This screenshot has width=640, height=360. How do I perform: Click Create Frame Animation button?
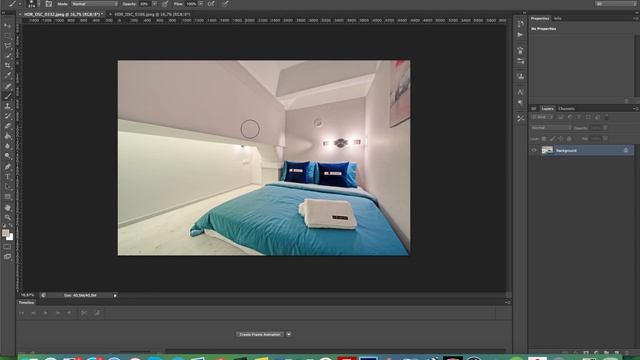[260, 334]
